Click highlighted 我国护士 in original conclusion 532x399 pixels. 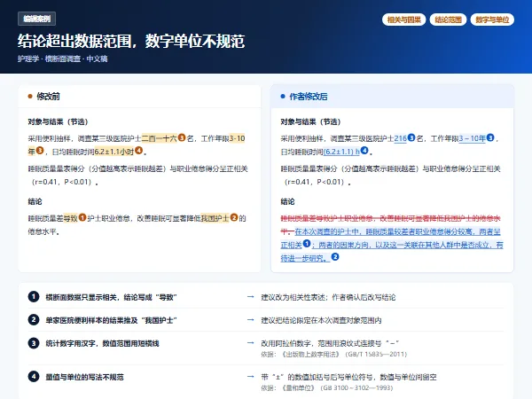215,218
